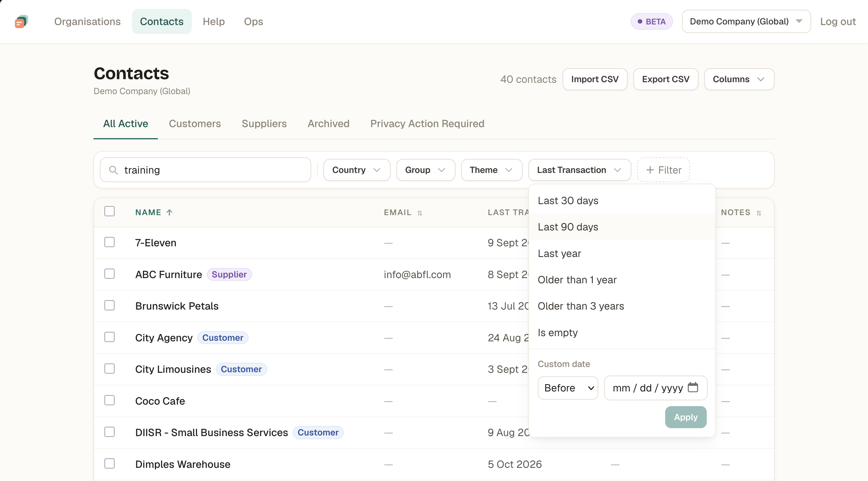Open the Privacy Action Required tab

pos(427,124)
